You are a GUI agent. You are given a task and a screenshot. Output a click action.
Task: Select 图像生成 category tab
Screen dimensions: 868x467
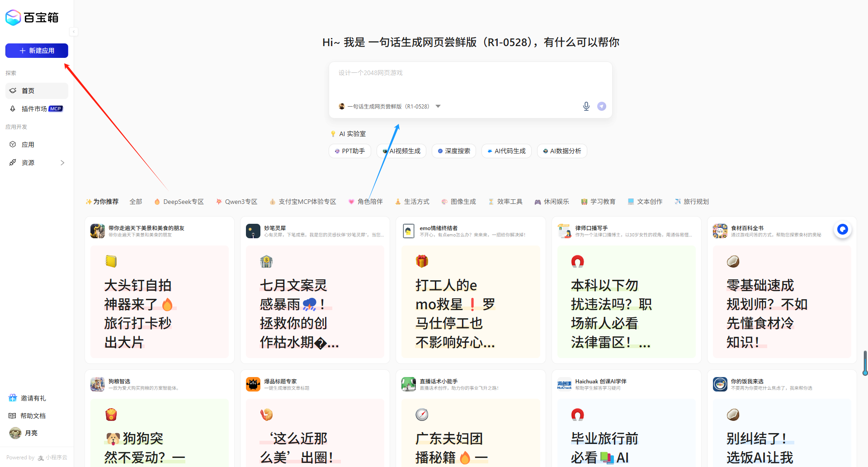point(459,202)
